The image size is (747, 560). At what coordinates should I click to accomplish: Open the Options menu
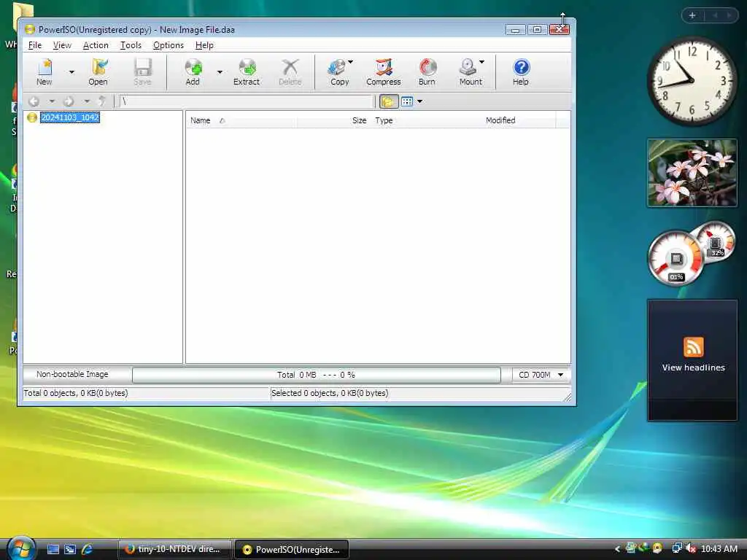pyautogui.click(x=169, y=45)
